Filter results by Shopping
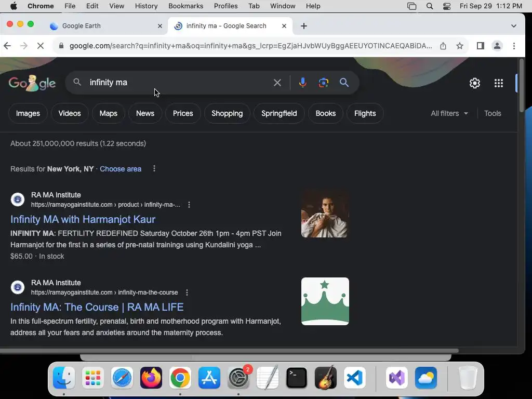532x399 pixels. pos(227,113)
